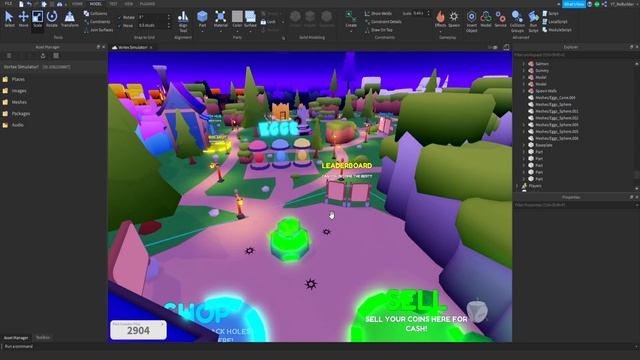Insert a Script
Viewport: 640px width, 360px height.
[x=551, y=13]
